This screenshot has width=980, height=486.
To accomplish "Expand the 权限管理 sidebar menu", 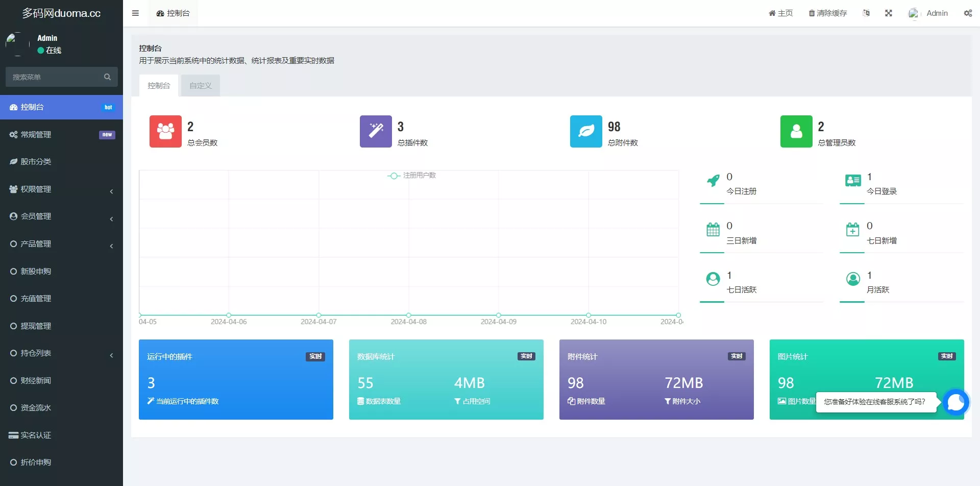I will 61,189.
